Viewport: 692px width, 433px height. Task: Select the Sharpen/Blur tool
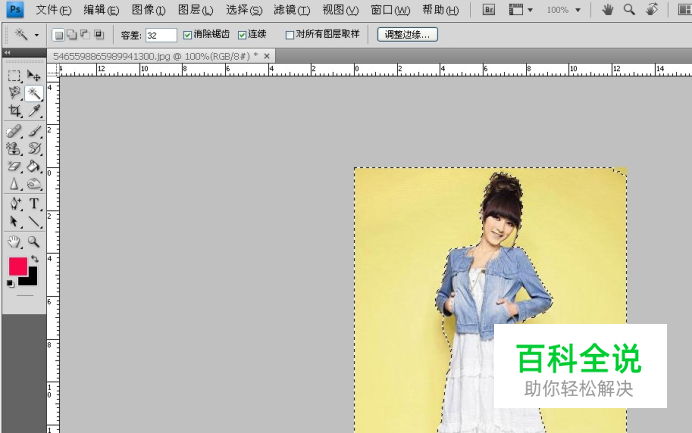point(14,184)
